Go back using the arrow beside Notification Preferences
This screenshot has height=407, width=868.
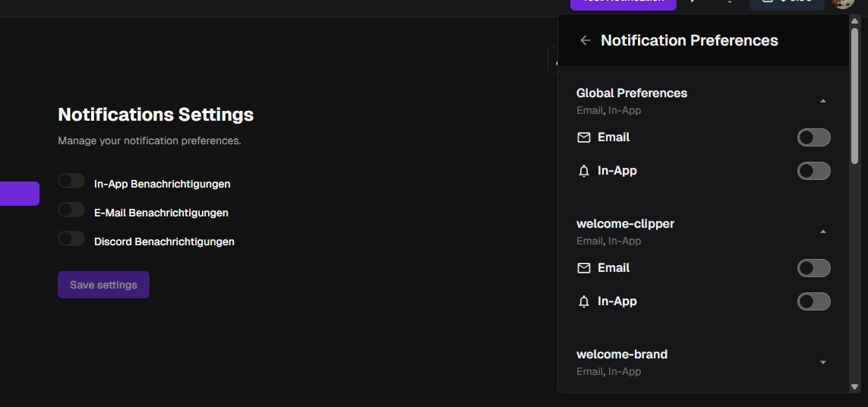[x=585, y=41]
